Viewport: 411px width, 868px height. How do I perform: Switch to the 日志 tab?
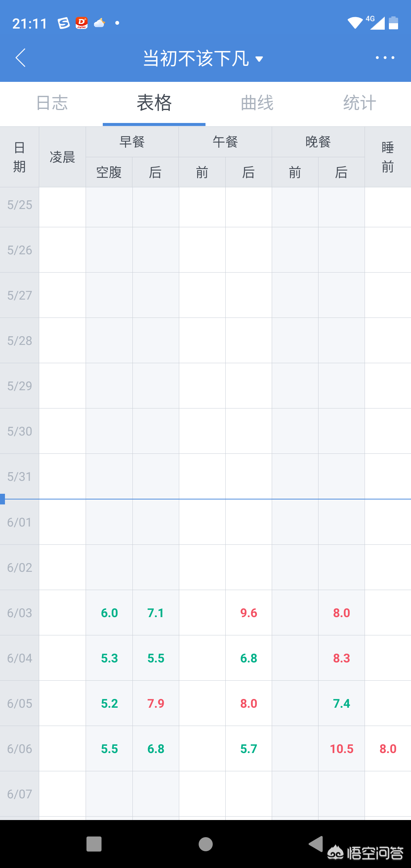52,103
